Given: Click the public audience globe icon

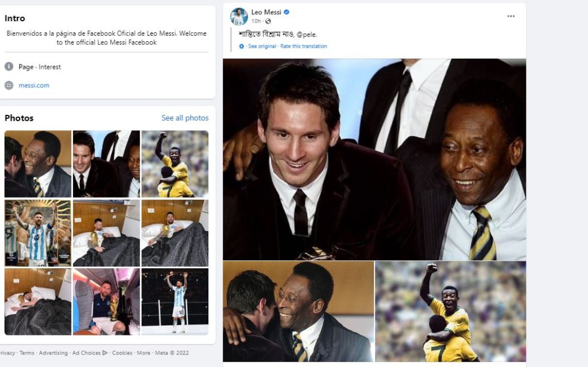Looking at the screenshot, I should 268,21.
